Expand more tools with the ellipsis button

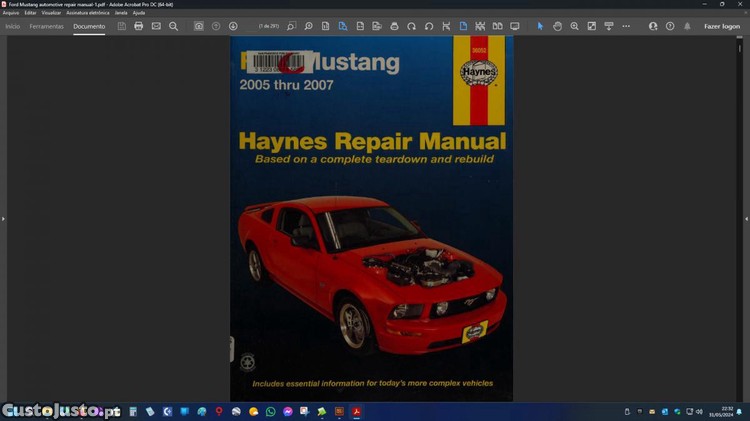pos(626,26)
